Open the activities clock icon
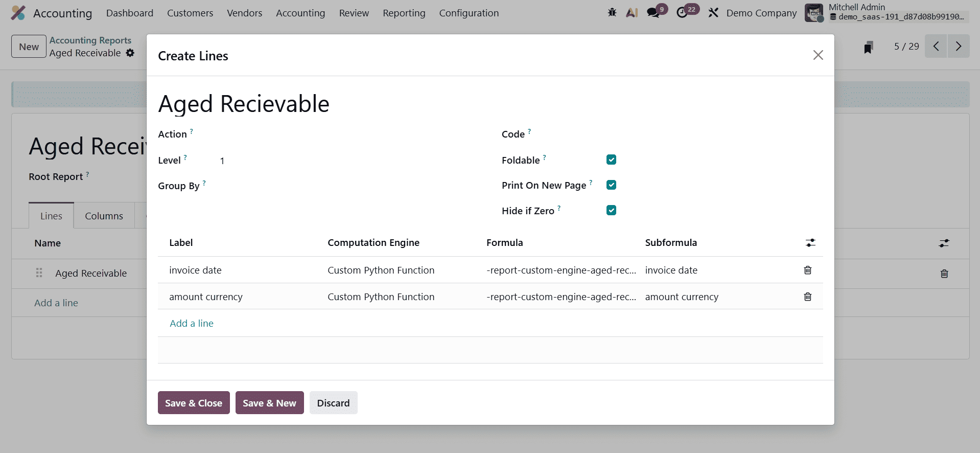980x453 pixels. click(682, 13)
